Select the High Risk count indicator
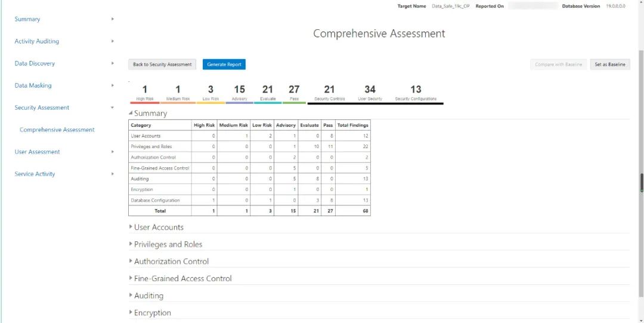The height and width of the screenshot is (323, 644). click(x=145, y=91)
